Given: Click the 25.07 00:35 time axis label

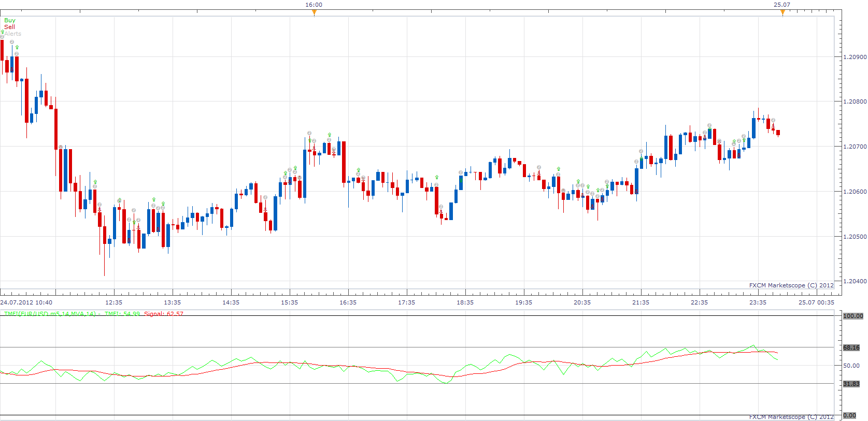Looking at the screenshot, I should (x=816, y=302).
